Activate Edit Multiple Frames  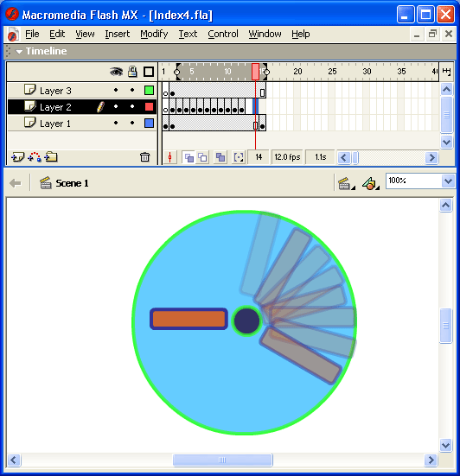pyautogui.click(x=220, y=157)
